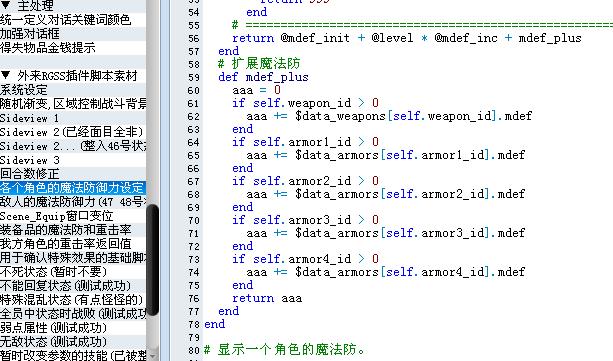This screenshot has height=361, width=613.
Task: Open the '得失物品金钱提示' script
Action: pyautogui.click(x=73, y=48)
